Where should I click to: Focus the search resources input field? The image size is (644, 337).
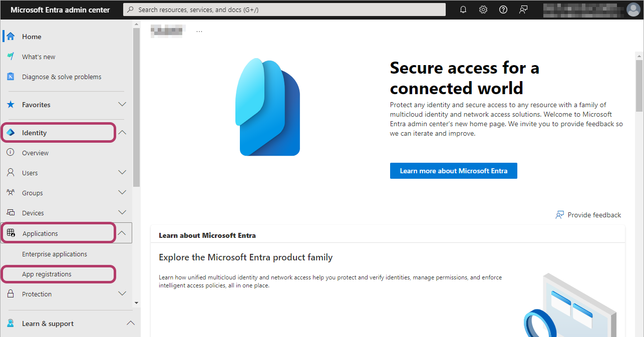tap(284, 10)
